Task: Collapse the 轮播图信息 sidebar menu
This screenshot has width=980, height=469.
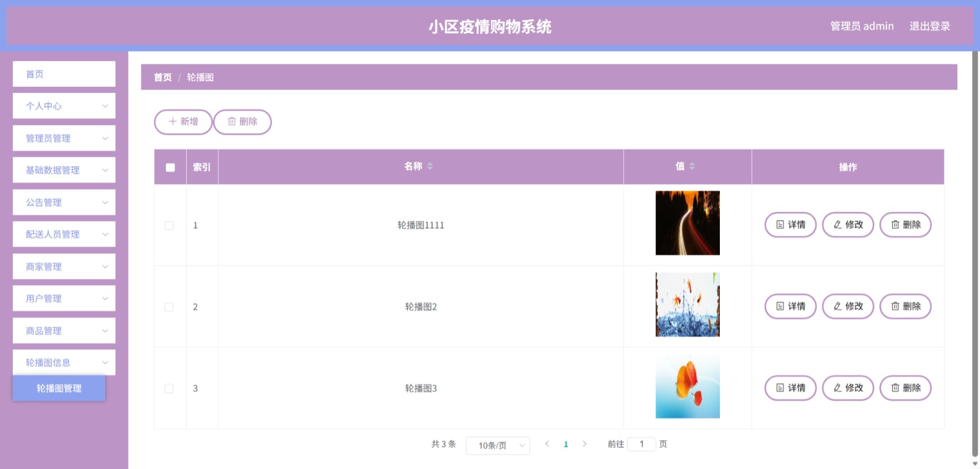Action: [x=64, y=362]
